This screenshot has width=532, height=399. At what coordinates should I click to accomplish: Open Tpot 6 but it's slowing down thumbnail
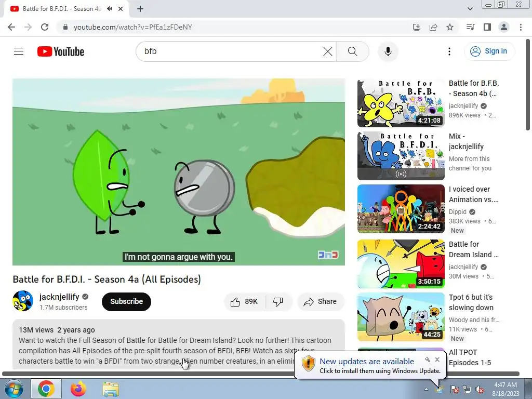(x=401, y=317)
